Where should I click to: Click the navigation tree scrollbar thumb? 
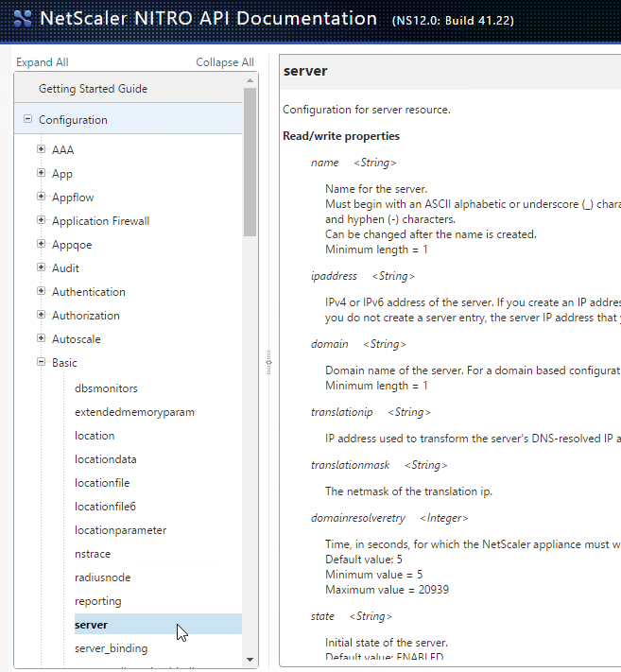click(x=250, y=162)
